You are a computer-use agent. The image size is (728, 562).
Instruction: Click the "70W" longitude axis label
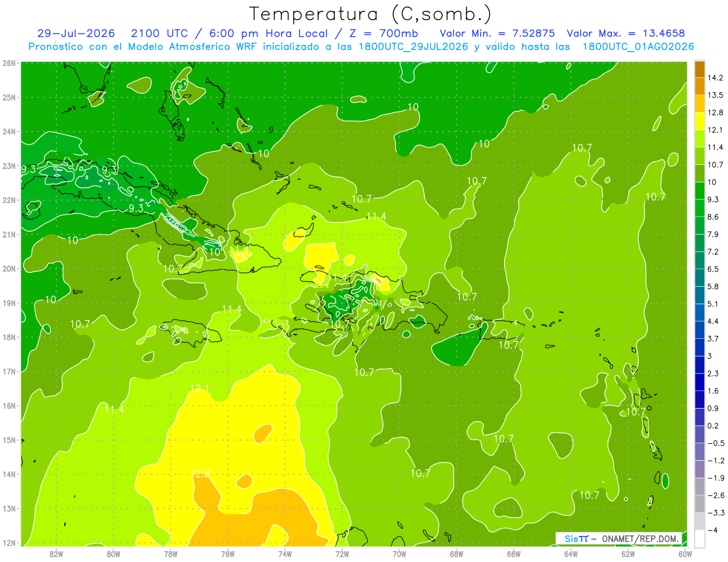point(399,554)
